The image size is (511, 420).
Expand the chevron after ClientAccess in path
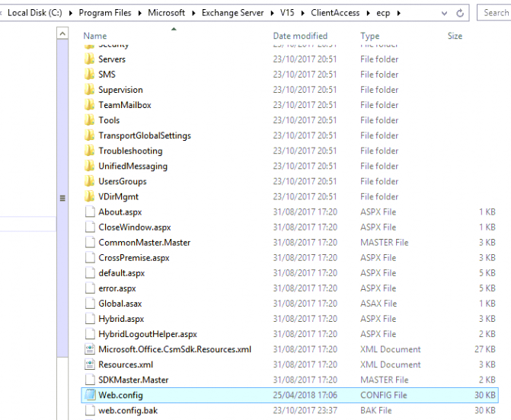pyautogui.click(x=369, y=13)
